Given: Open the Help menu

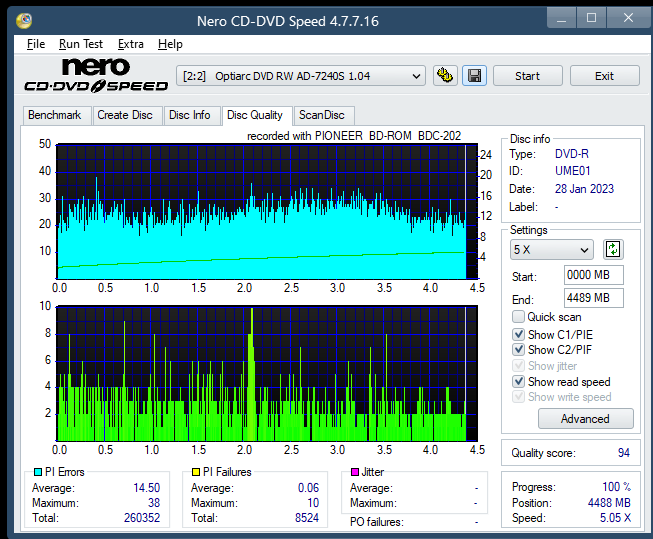Looking at the screenshot, I should click(x=170, y=44).
